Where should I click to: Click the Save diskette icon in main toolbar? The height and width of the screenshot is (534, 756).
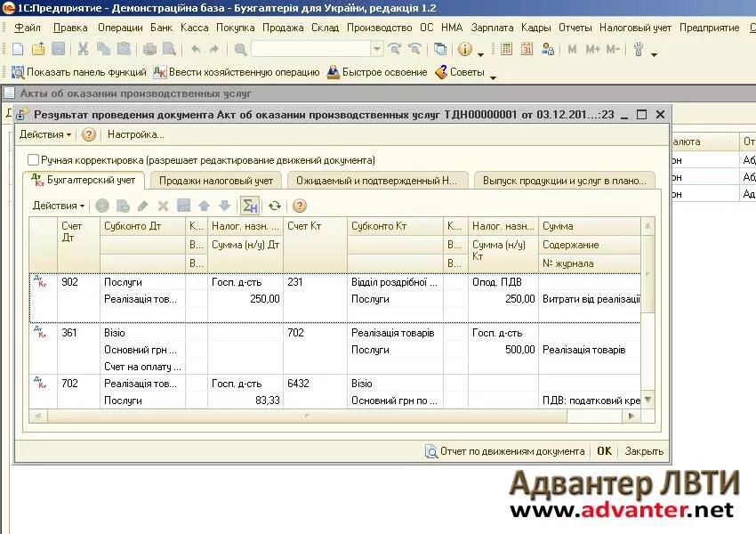point(59,49)
